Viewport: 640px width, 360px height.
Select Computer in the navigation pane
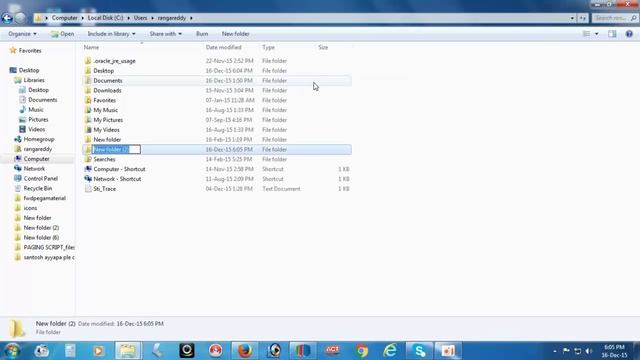(x=36, y=159)
